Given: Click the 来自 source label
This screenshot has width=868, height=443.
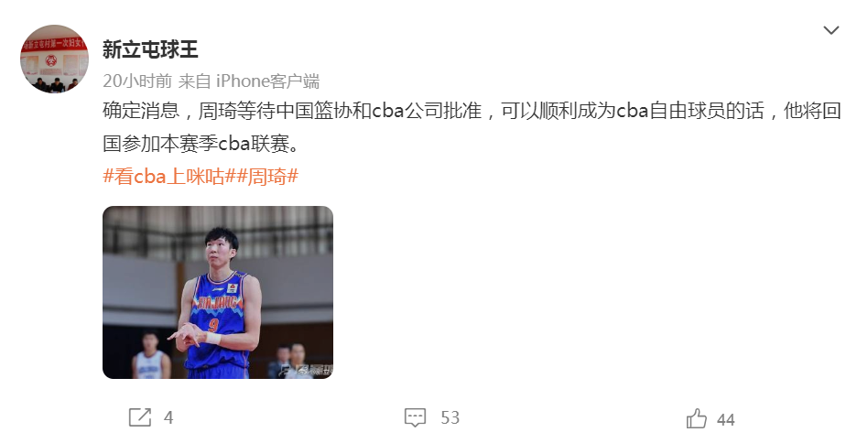Looking at the screenshot, I should tap(194, 81).
